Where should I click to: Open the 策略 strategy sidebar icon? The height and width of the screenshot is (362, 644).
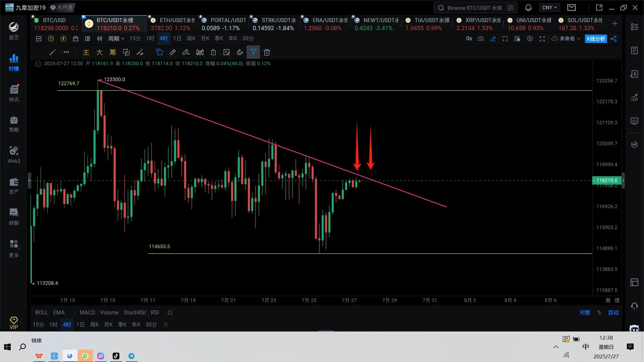point(14,123)
